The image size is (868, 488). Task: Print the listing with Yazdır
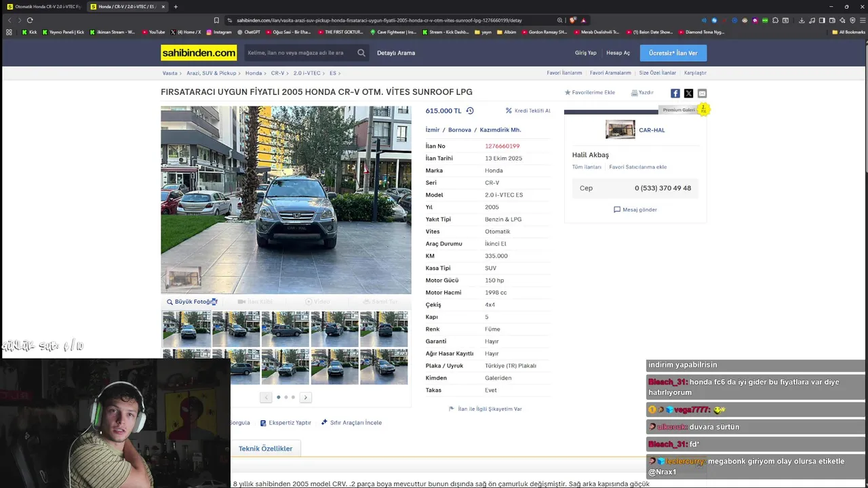point(642,92)
